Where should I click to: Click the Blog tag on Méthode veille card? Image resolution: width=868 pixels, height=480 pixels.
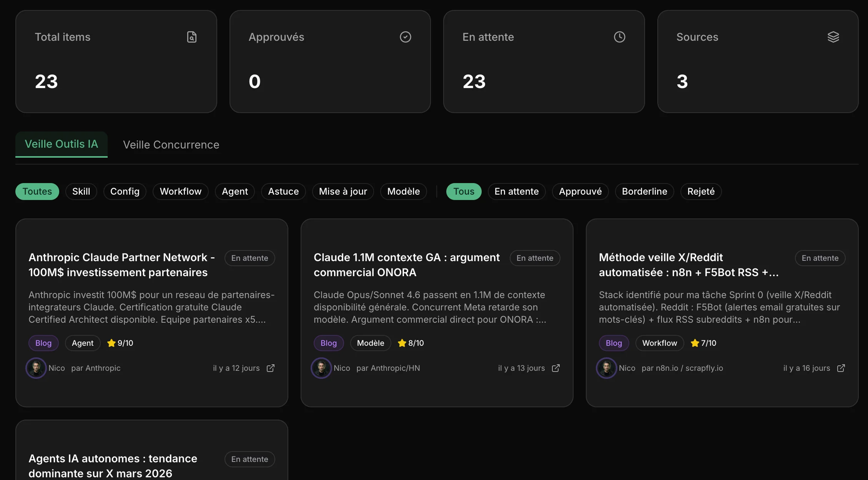pos(614,343)
